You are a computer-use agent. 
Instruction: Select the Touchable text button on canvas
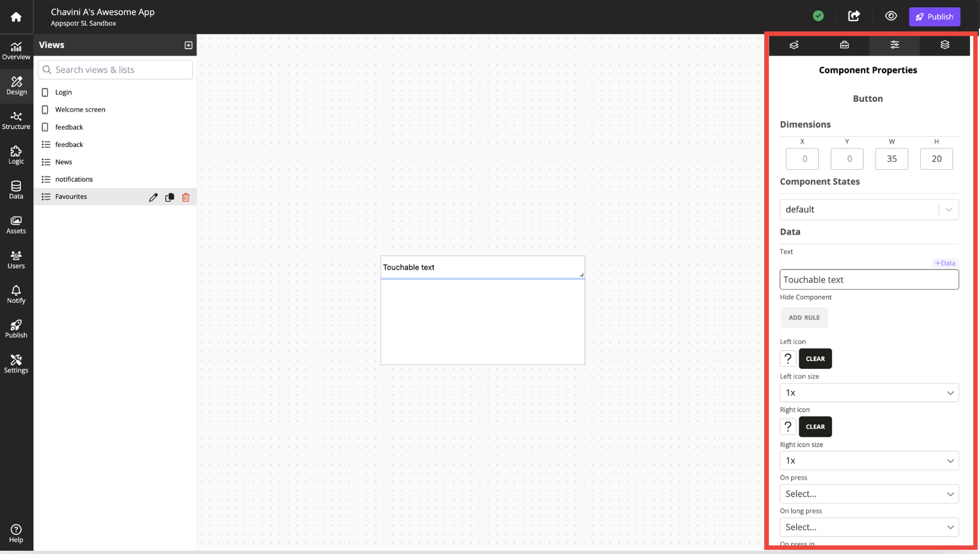coord(483,267)
